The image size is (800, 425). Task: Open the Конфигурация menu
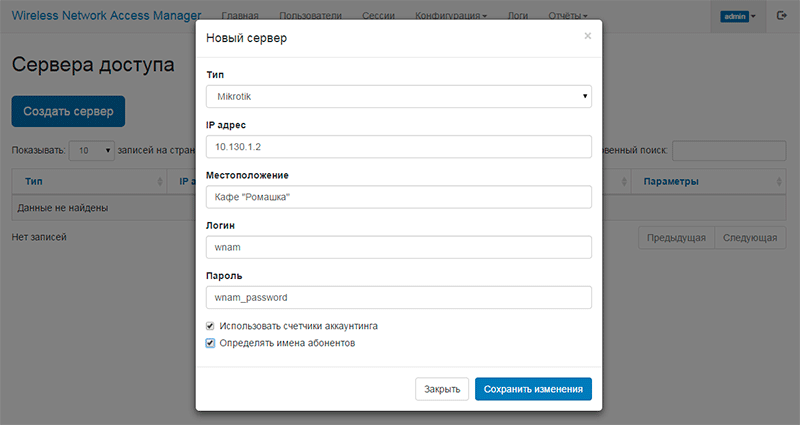(x=451, y=16)
